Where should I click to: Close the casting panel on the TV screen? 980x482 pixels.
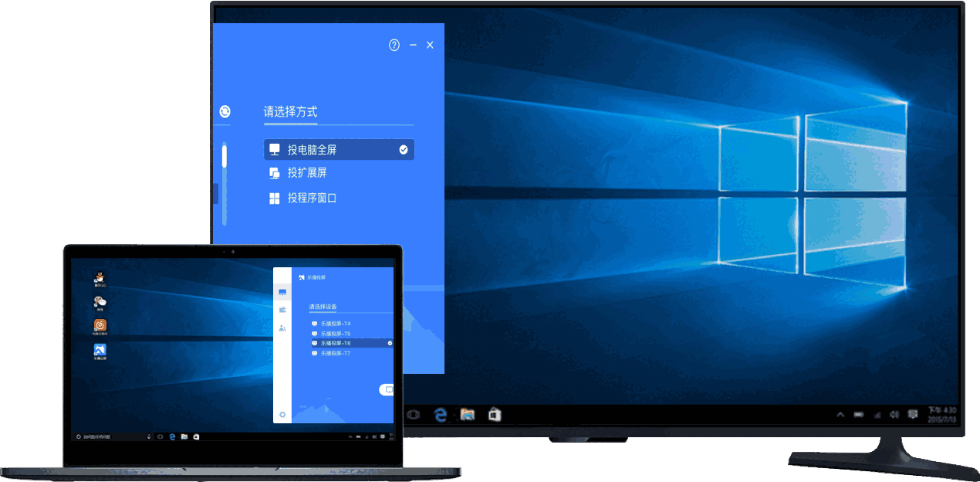pos(430,45)
